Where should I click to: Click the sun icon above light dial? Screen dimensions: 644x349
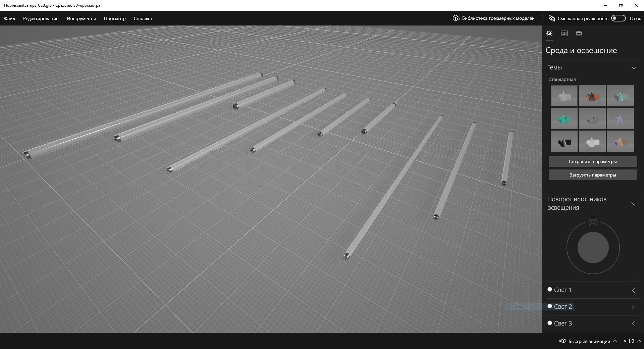coord(593,222)
